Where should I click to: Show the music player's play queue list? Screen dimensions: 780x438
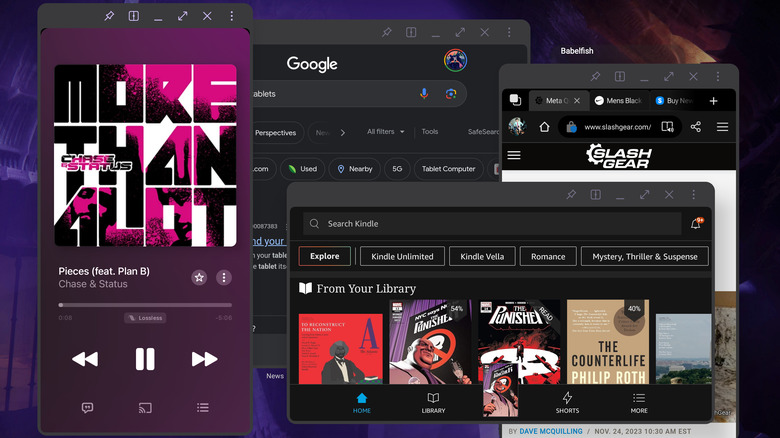click(203, 408)
